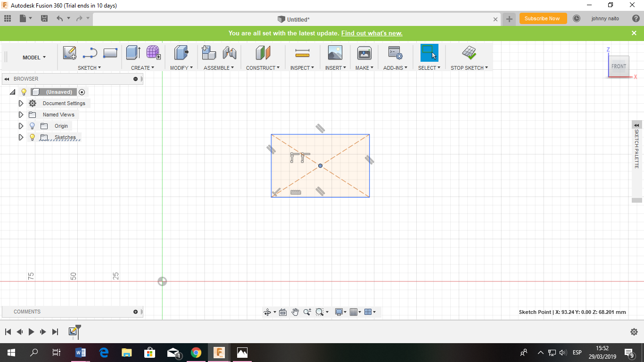Add a new document tab

509,19
